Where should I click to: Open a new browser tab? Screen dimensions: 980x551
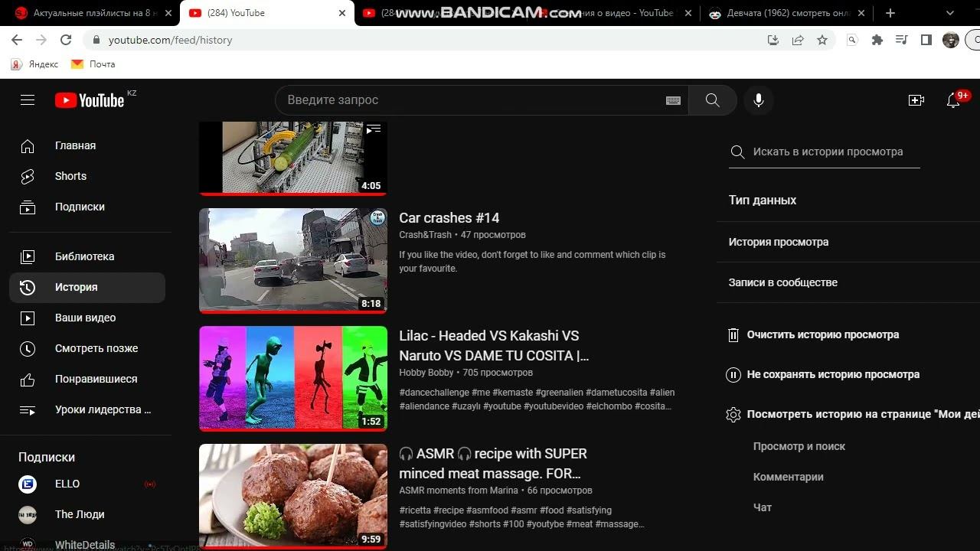click(x=890, y=13)
